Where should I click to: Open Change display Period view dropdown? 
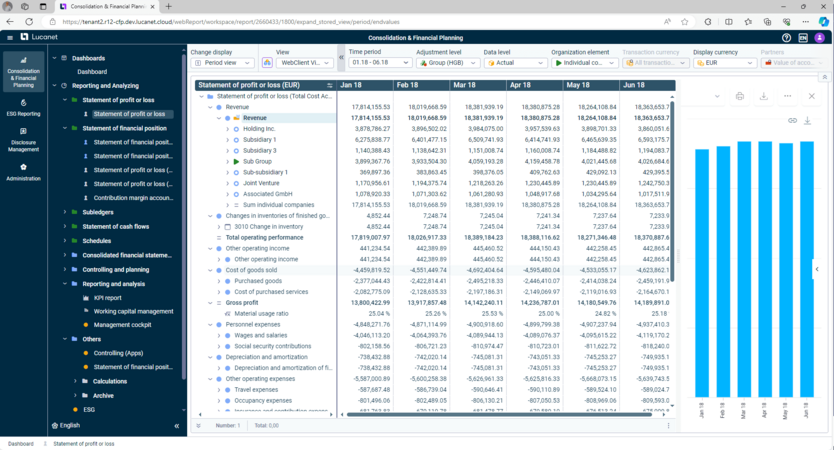[x=222, y=63]
